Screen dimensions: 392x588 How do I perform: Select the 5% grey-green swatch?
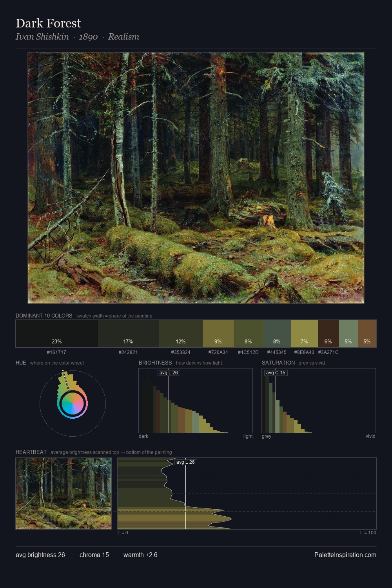pyautogui.click(x=348, y=334)
